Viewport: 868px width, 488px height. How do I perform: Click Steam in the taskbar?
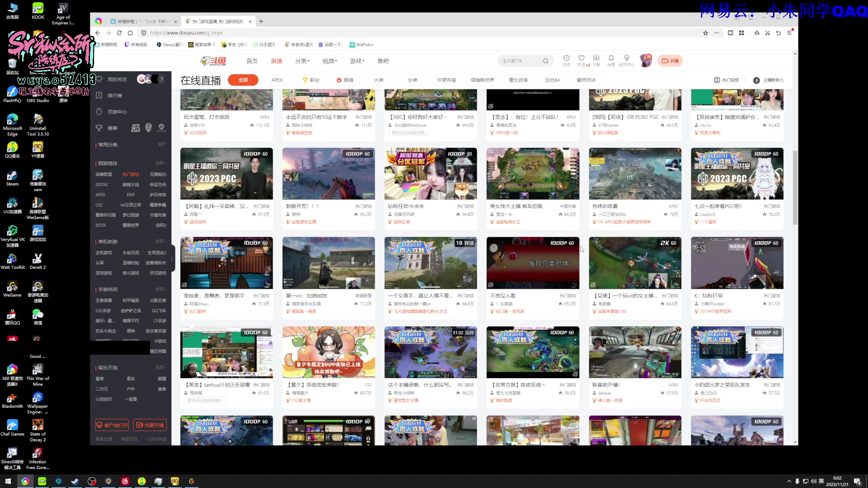75,481
